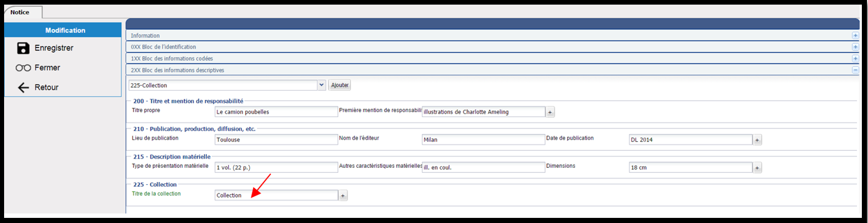Image resolution: width=868 pixels, height=223 pixels.
Task: Click the Fermer glasses icon
Action: (23, 68)
